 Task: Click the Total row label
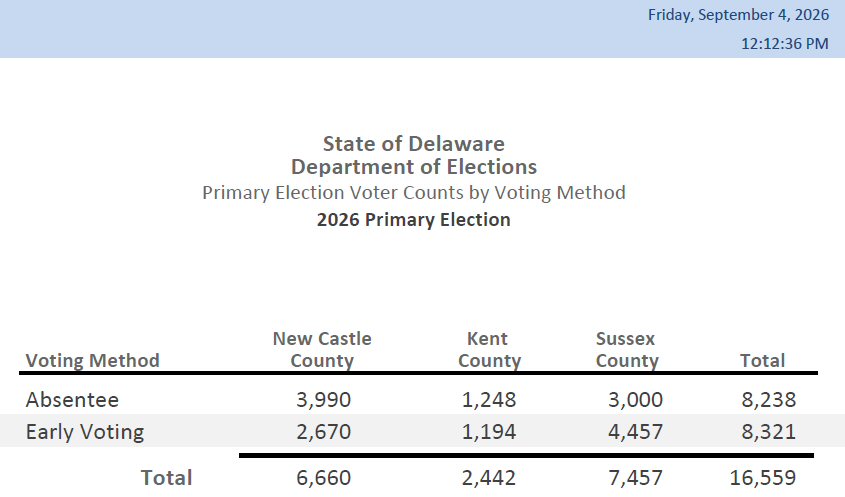coord(167,478)
